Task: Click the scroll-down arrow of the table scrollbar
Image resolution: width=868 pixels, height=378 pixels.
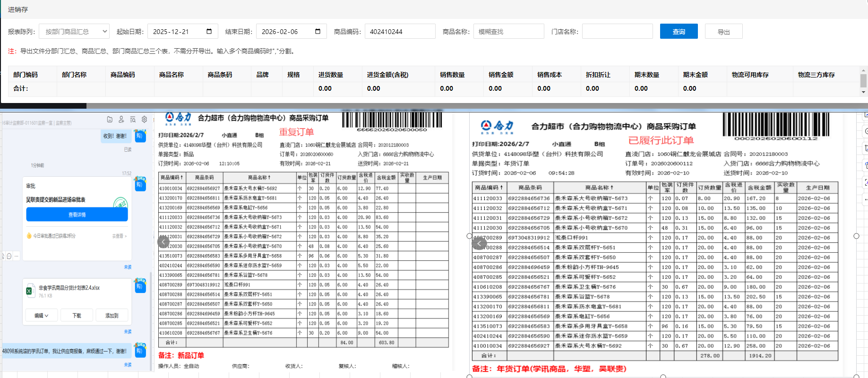Action: pos(863,92)
